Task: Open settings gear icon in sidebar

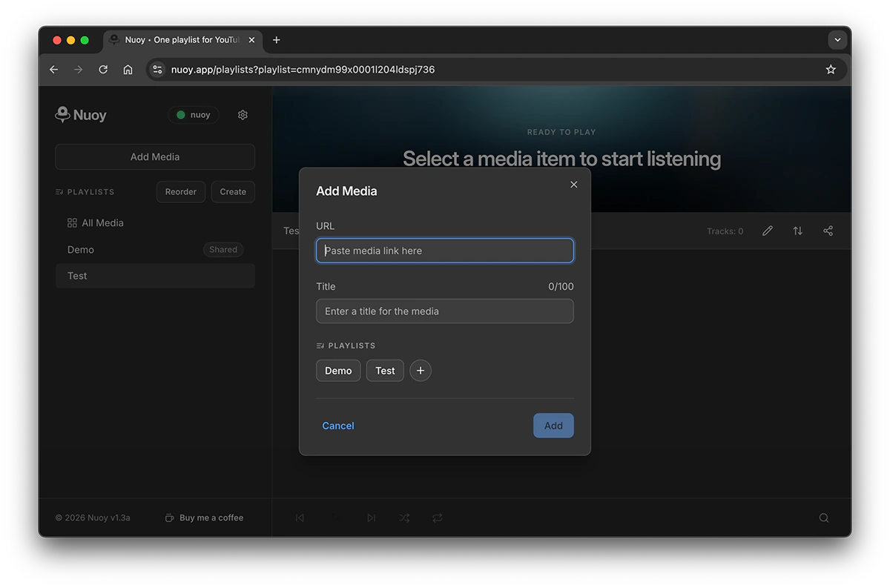Action: click(x=243, y=115)
